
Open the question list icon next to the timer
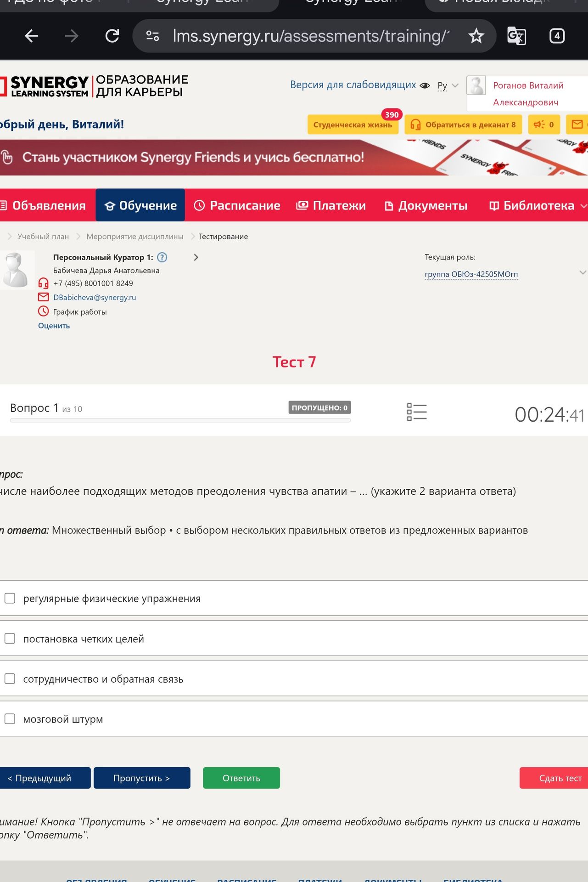point(417,412)
